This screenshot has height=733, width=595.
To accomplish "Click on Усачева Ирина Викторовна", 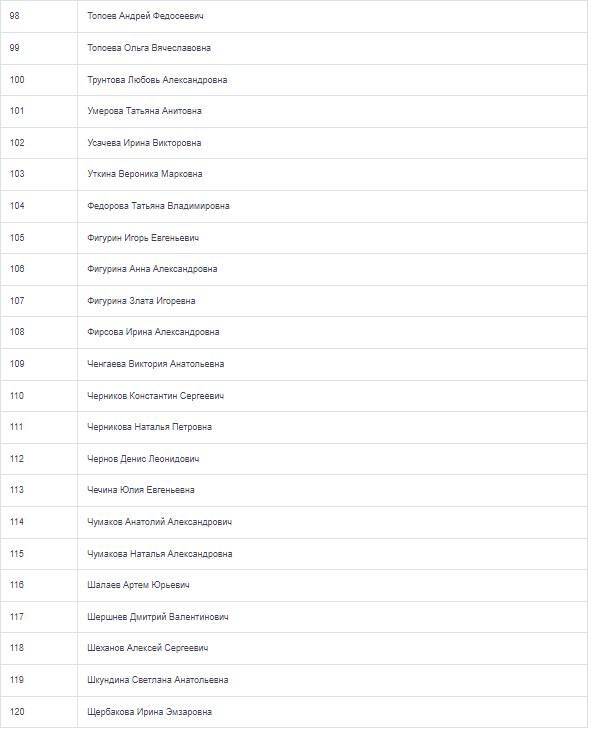I will click(x=144, y=143).
